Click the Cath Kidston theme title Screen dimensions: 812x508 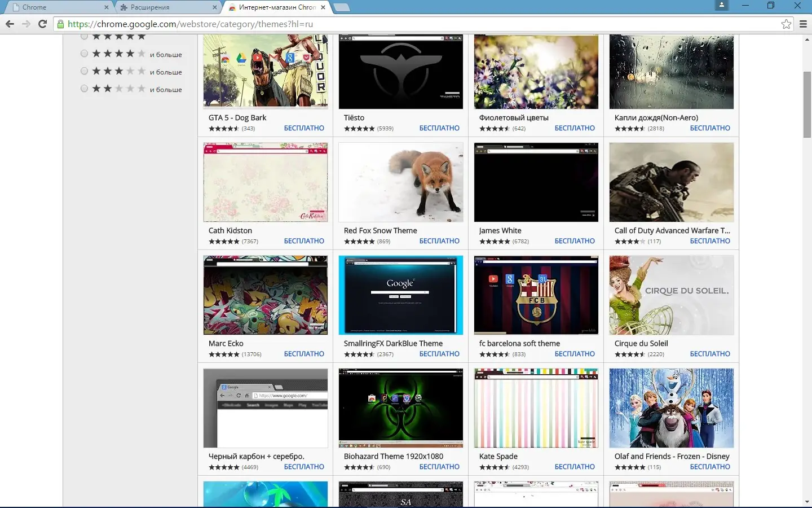pos(230,230)
